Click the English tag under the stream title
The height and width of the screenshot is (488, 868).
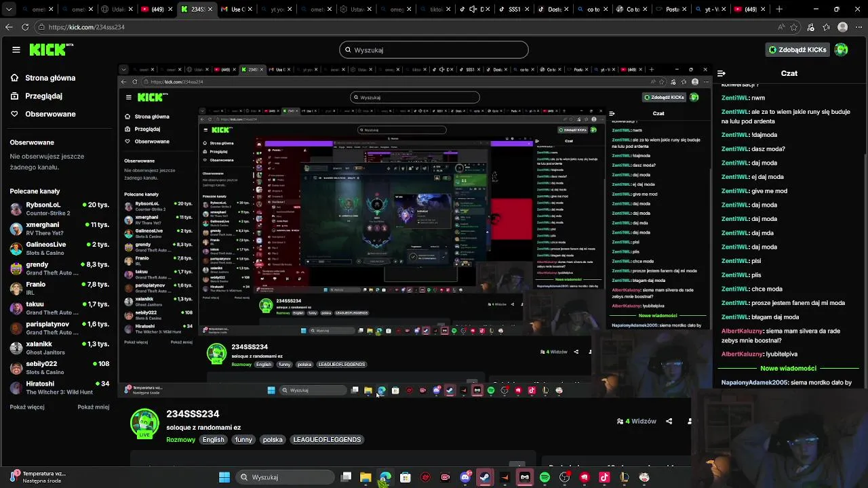click(213, 440)
